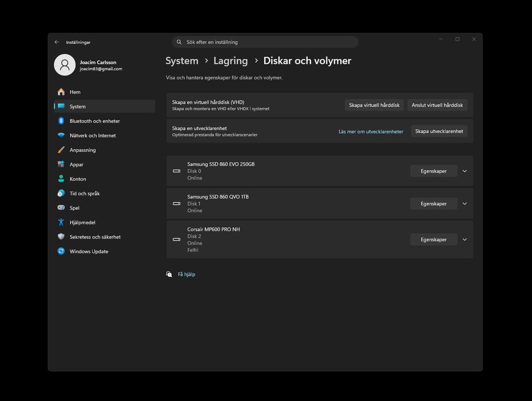The image size is (532, 401).
Task: Go to Sekretess och säkerhet
Action: point(105,237)
